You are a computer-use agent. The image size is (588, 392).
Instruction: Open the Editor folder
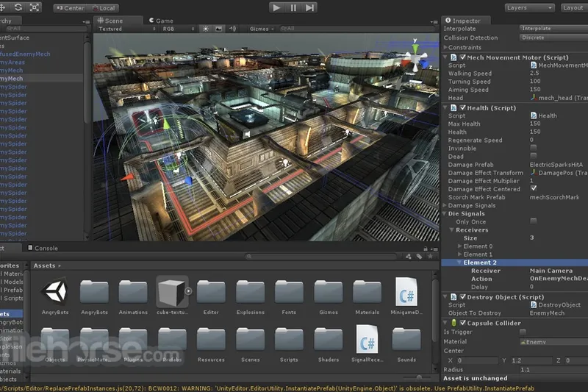click(x=211, y=296)
